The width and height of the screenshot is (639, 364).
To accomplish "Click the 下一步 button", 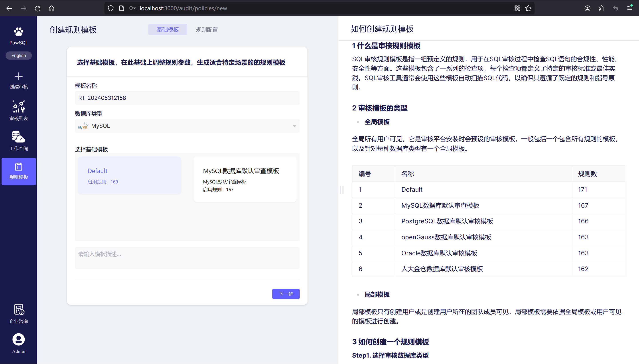I will pyautogui.click(x=286, y=294).
